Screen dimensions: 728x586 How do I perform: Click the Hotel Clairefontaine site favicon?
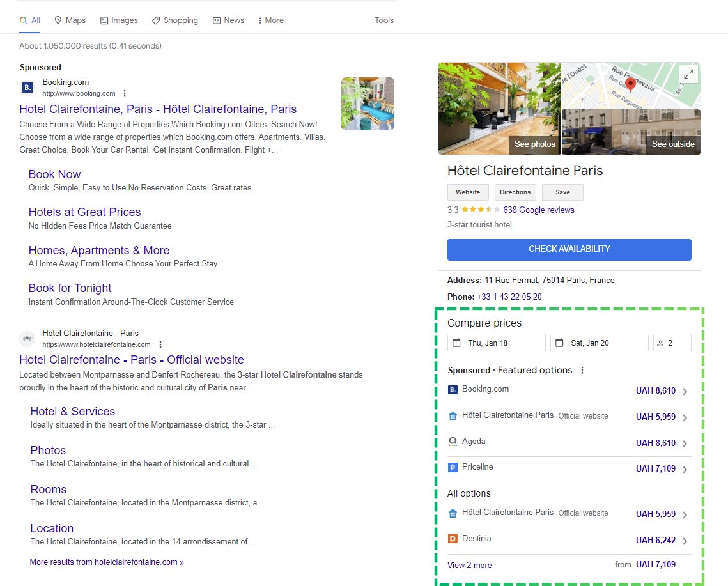click(27, 339)
